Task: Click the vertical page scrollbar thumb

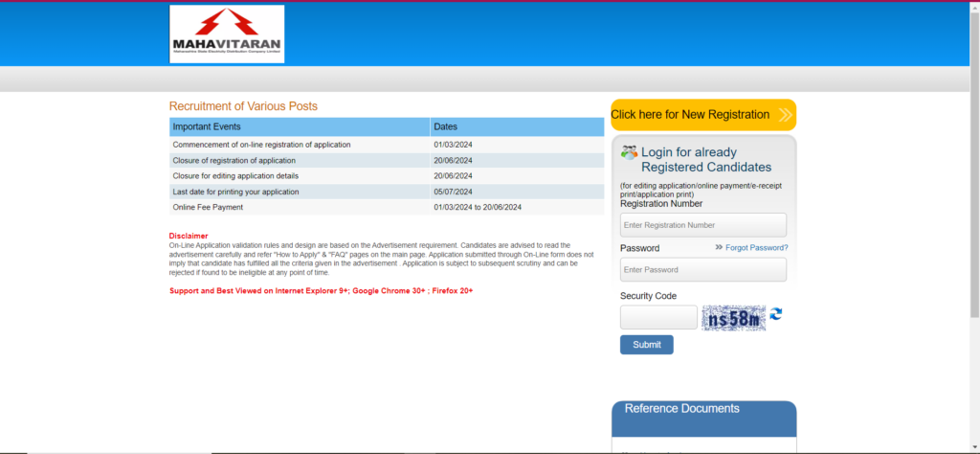Action: click(974, 163)
